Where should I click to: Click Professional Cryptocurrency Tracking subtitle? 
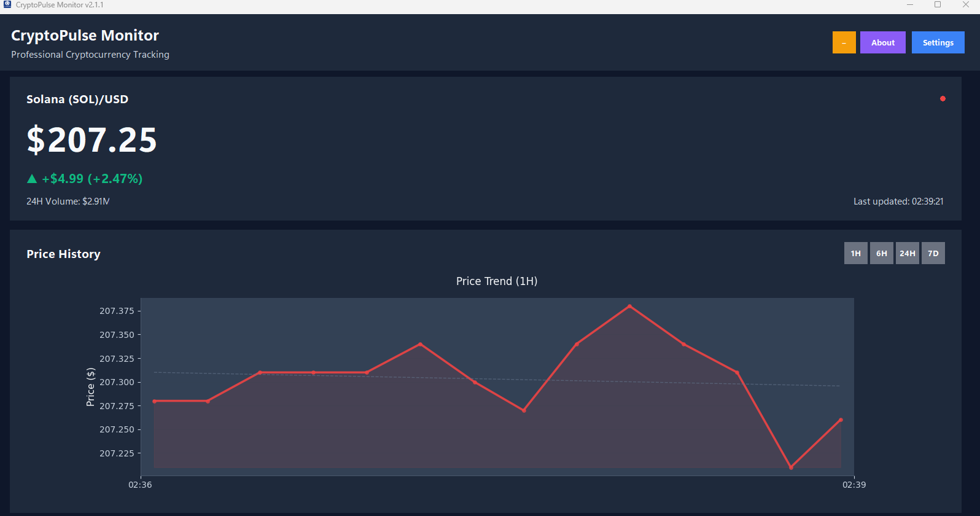coord(90,55)
